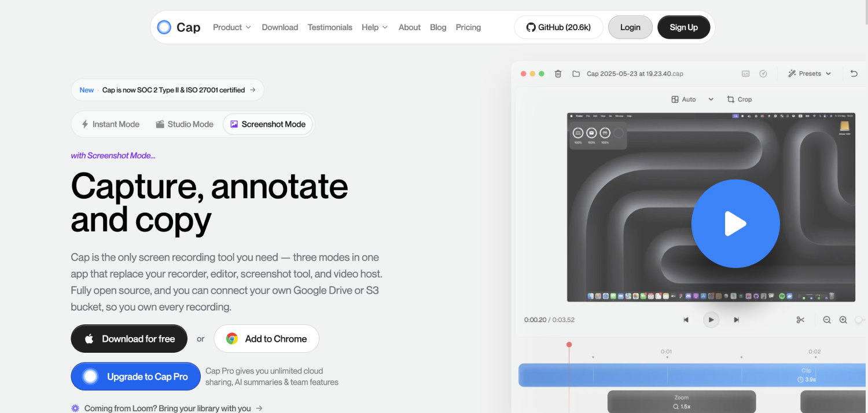Click Download for free button
Image resolution: width=868 pixels, height=413 pixels.
pyautogui.click(x=129, y=339)
